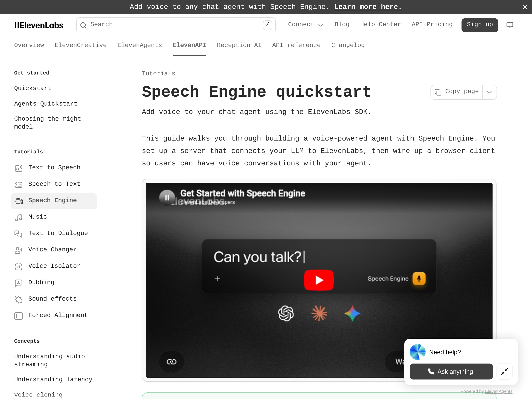Viewport: 532px width, 399px height.
Task: Click the slash shortcut key badge
Action: [x=268, y=25]
